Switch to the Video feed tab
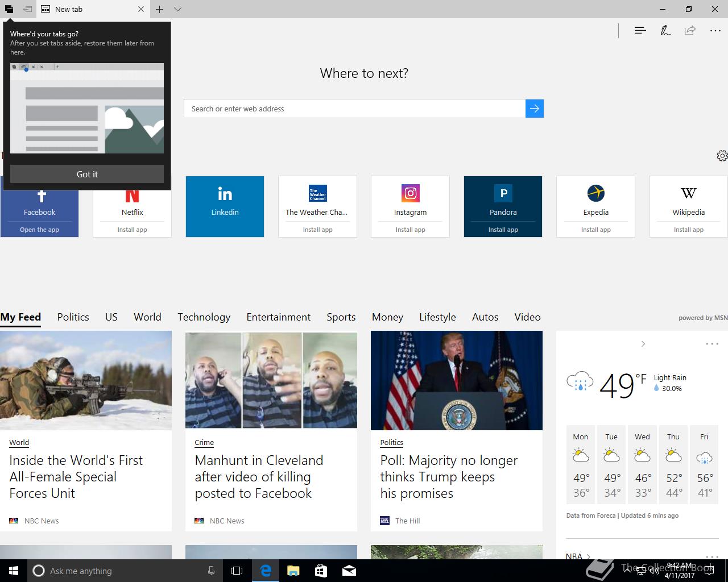 [527, 317]
